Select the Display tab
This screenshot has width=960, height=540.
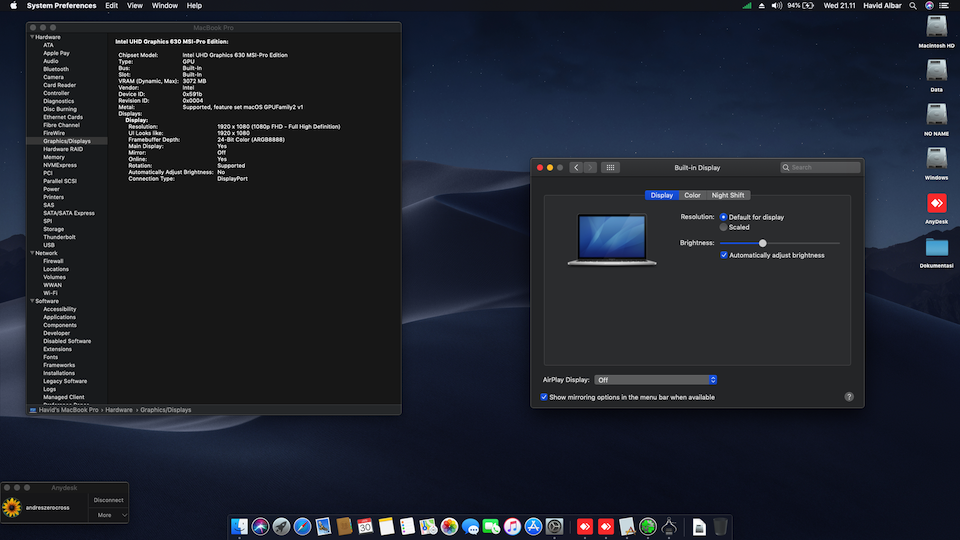click(661, 195)
